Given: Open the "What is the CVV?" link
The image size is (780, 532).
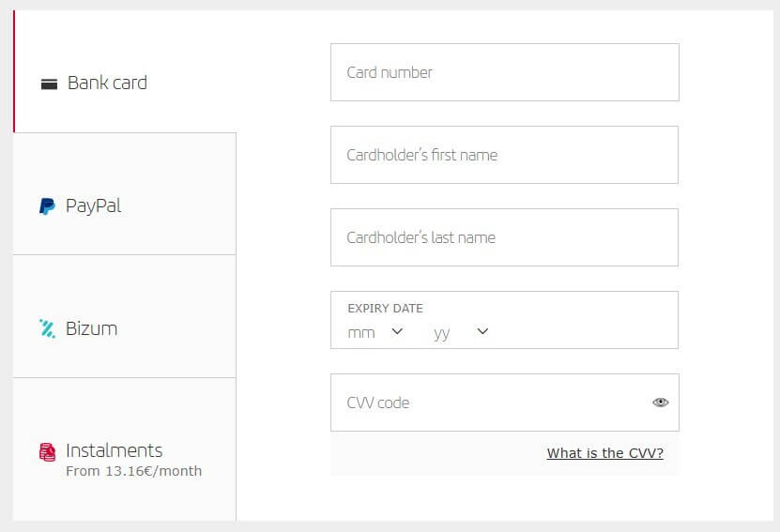Looking at the screenshot, I should (x=604, y=453).
